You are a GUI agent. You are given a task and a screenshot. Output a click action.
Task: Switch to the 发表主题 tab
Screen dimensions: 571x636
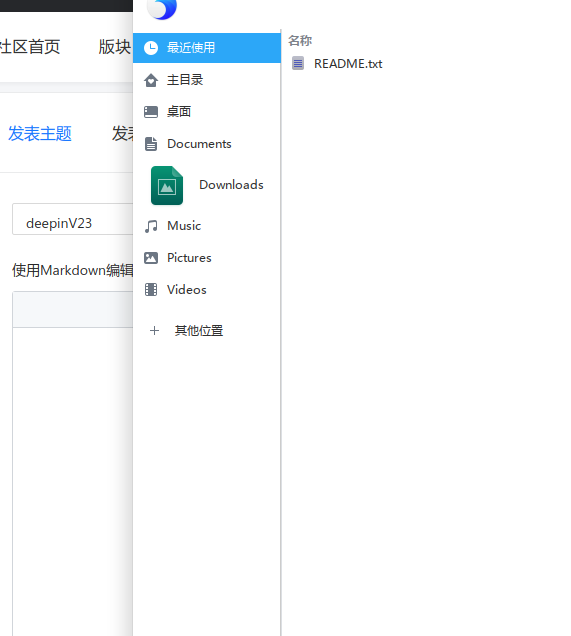pos(40,133)
